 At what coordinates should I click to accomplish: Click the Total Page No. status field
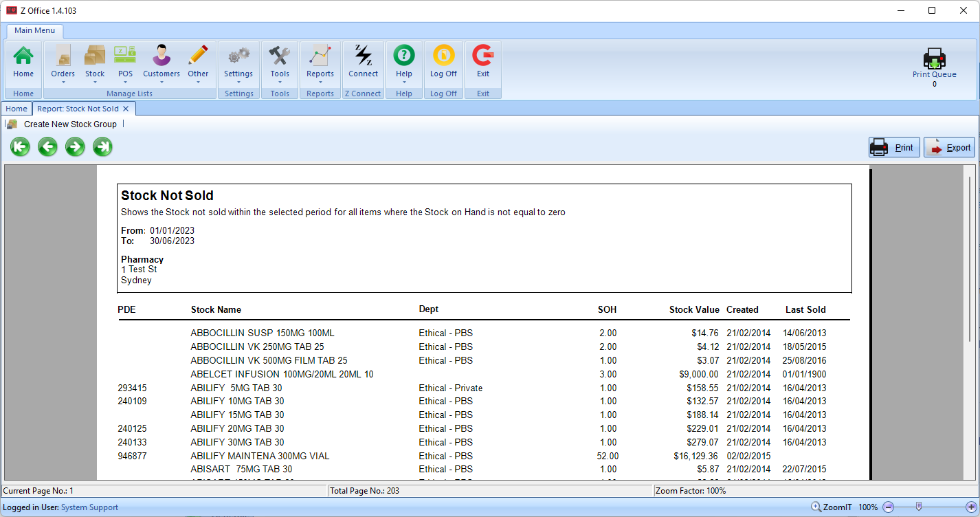tap(490, 491)
